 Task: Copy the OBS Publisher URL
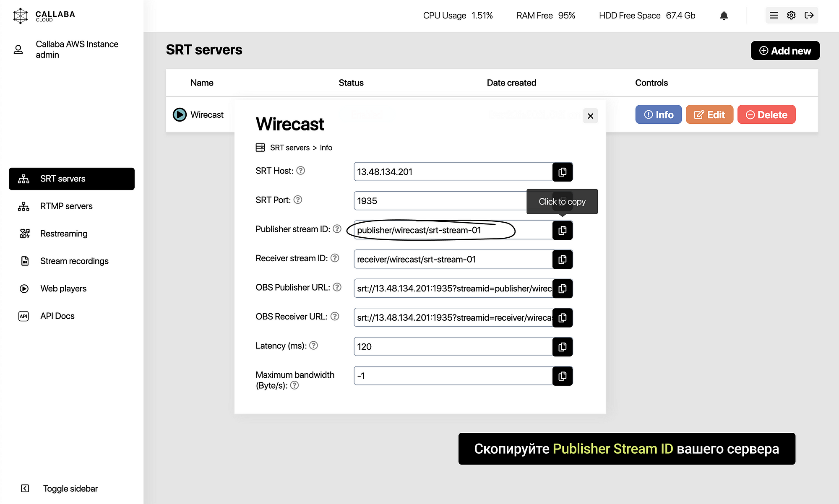[562, 288]
